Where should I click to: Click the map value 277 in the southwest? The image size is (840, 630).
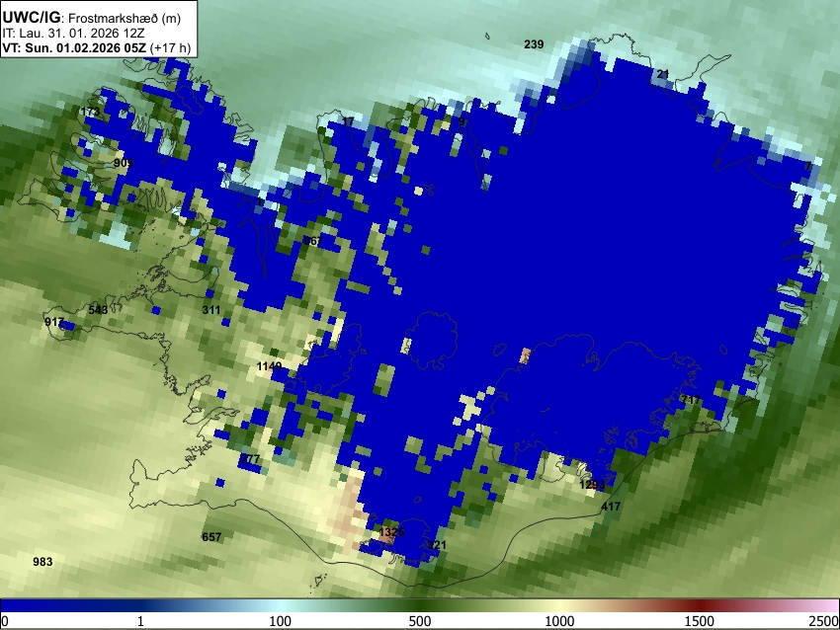click(x=250, y=459)
